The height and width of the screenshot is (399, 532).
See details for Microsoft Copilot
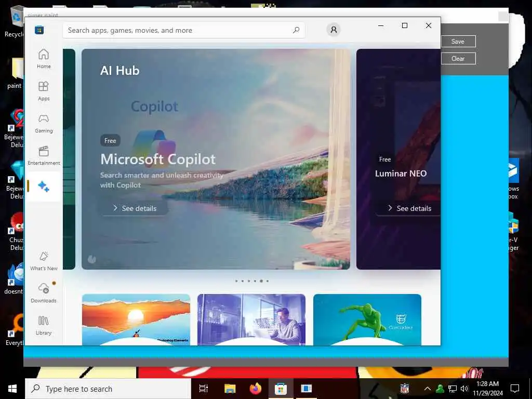point(135,208)
